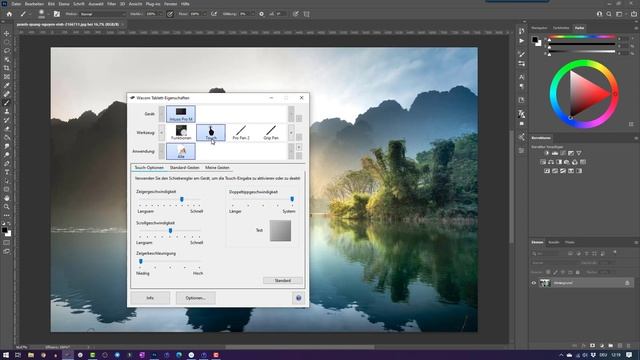Select the Touch tool in Wacom dialog
640x360 pixels.
(x=211, y=133)
